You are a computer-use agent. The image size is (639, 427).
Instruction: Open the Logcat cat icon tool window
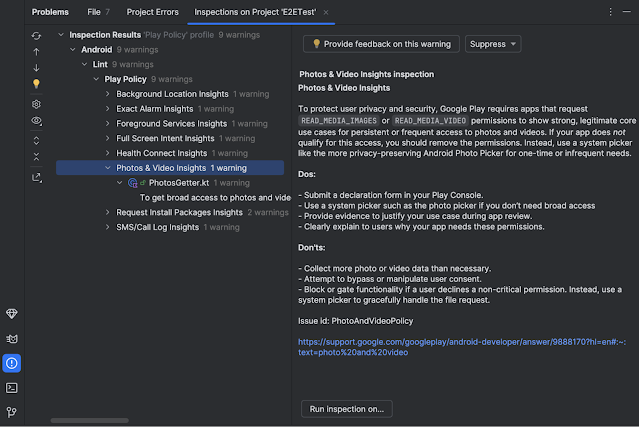pyautogui.click(x=11, y=339)
